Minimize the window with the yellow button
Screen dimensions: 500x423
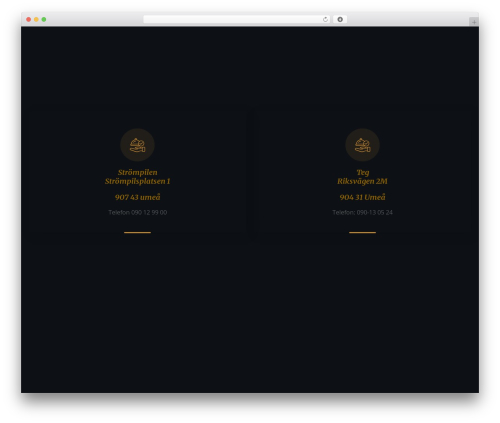tap(36, 19)
